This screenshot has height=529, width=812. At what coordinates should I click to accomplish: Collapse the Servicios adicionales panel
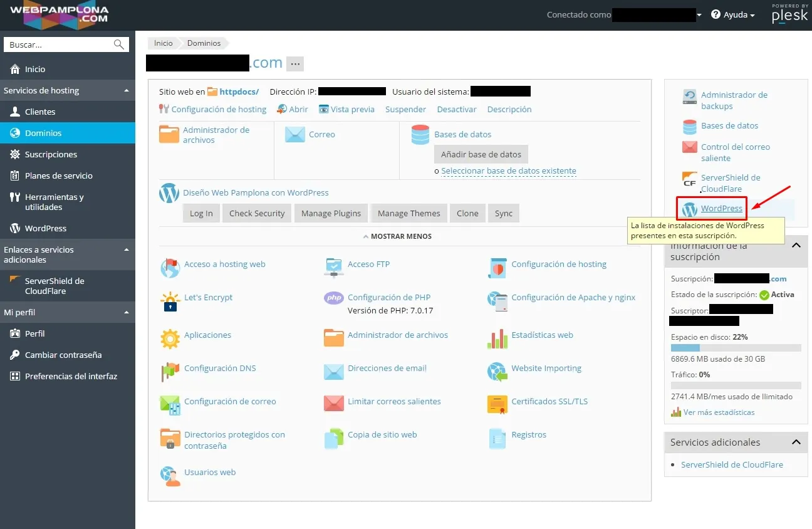pyautogui.click(x=796, y=443)
